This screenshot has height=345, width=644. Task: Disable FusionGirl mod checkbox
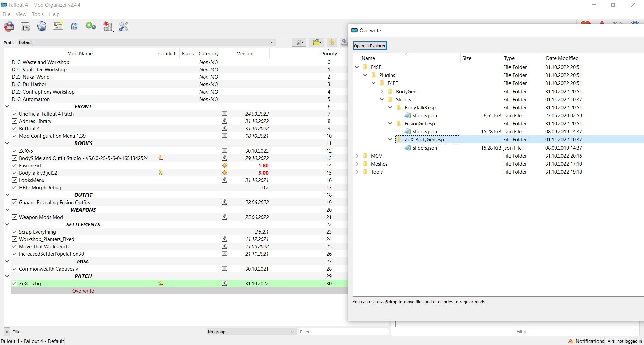coord(14,165)
